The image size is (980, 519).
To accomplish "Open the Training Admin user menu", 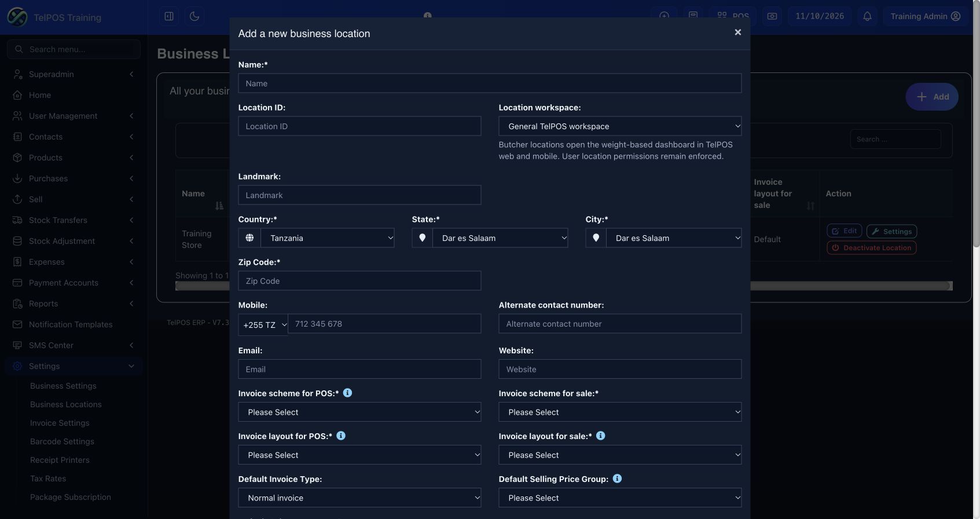I will tap(925, 16).
